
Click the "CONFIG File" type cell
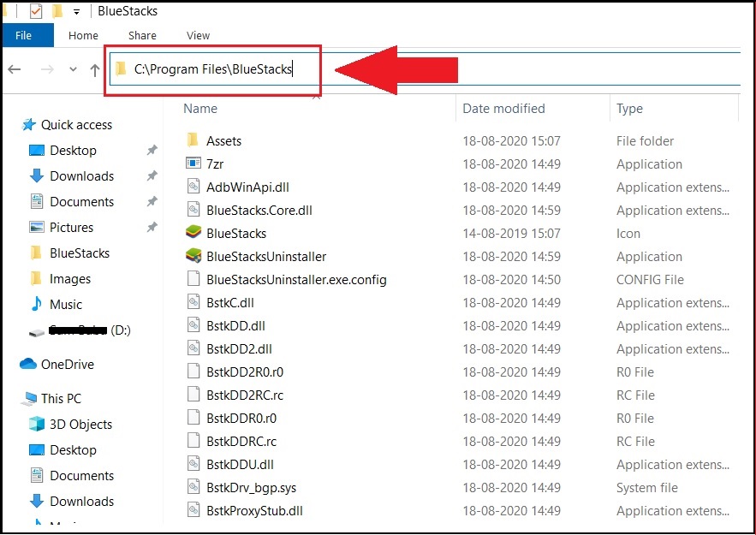pyautogui.click(x=650, y=280)
